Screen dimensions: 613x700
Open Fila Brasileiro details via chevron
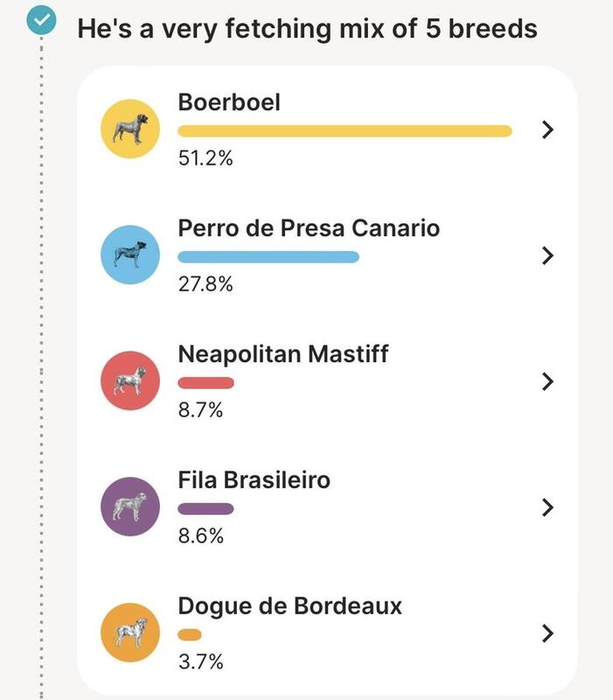(x=548, y=507)
